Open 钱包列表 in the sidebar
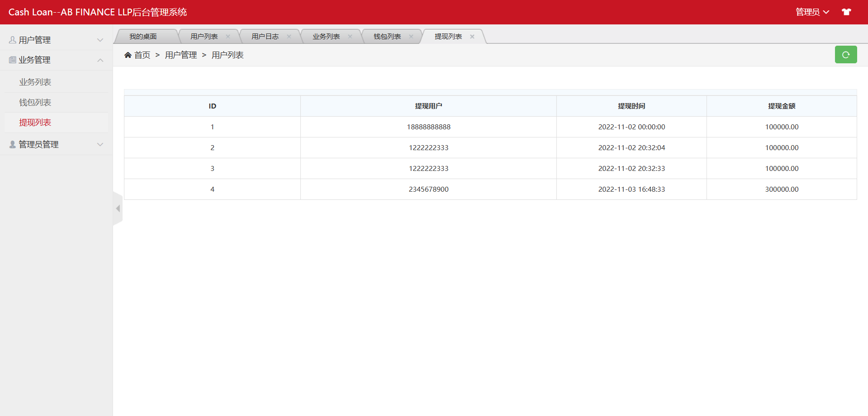The width and height of the screenshot is (868, 416). point(35,103)
